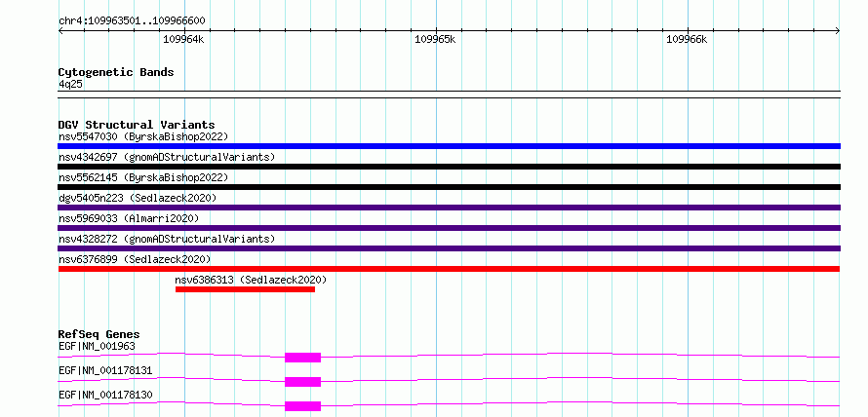Click the dgv5405n223 purple variant bar
The width and height of the screenshot is (868, 417).
pyautogui.click(x=449, y=208)
